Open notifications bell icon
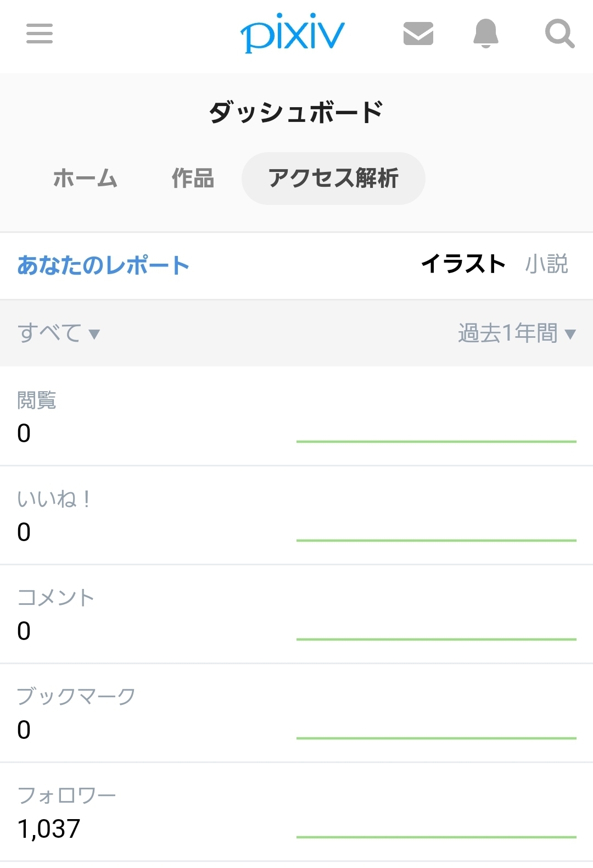Image resolution: width=593 pixels, height=868 pixels. (x=486, y=34)
